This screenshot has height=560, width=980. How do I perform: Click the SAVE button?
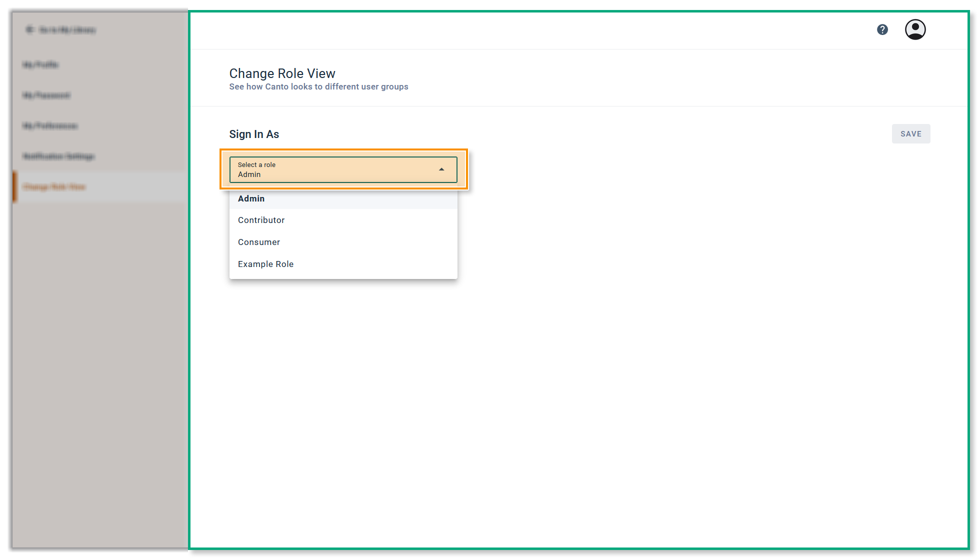(911, 133)
